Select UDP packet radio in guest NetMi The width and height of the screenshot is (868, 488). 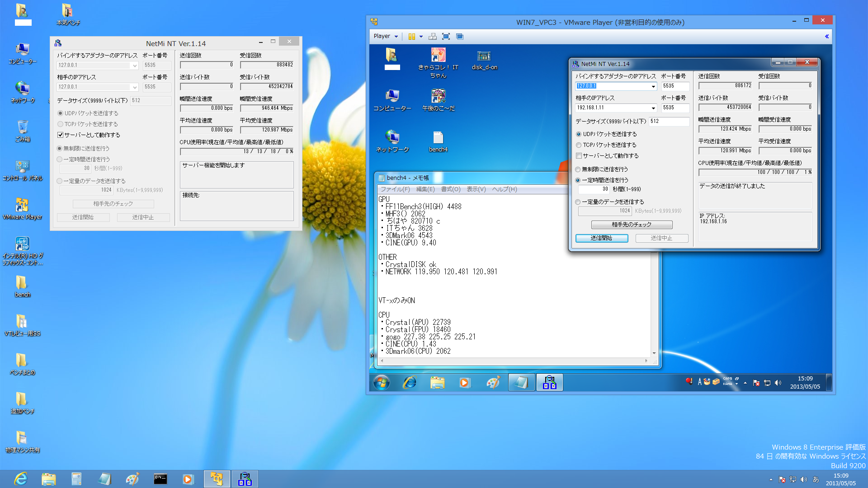pyautogui.click(x=579, y=134)
